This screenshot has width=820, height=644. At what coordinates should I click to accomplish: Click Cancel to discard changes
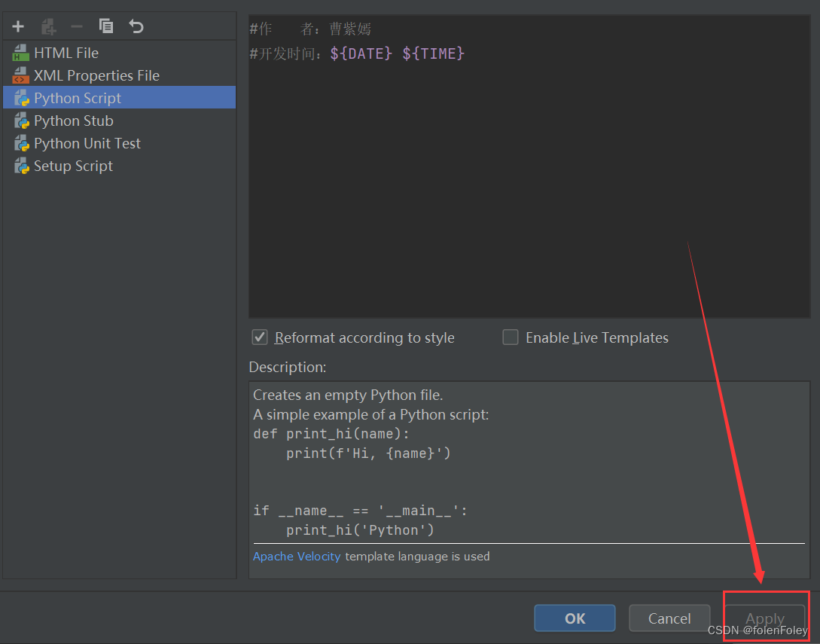click(669, 618)
